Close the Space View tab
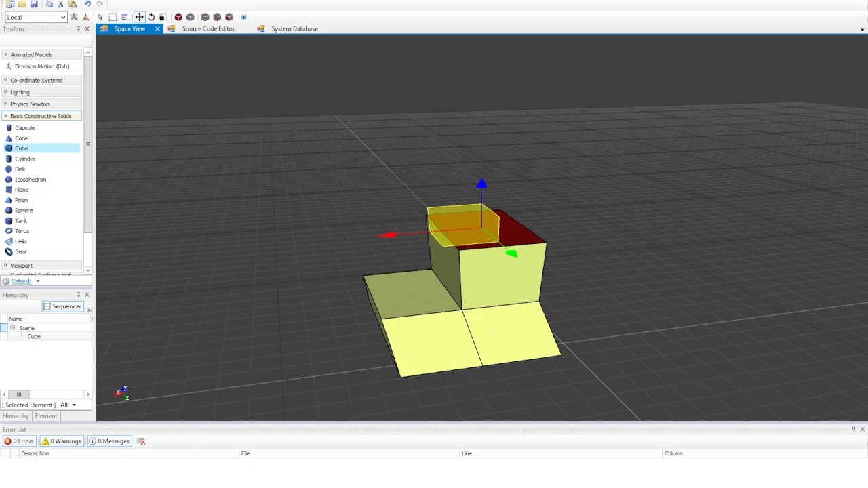This screenshot has height=488, width=868. (x=157, y=28)
